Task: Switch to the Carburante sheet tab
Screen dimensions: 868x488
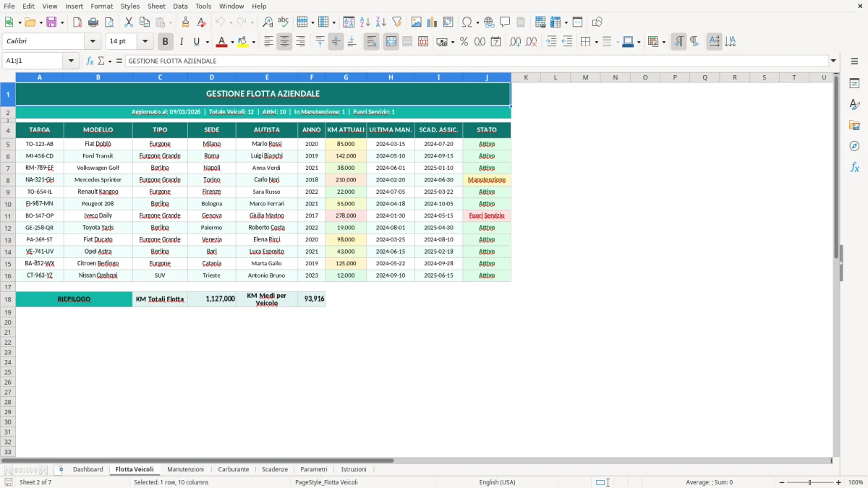Action: 234,469
